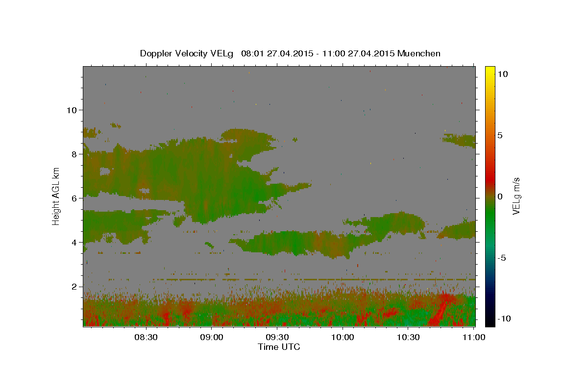Click the colorbar label '-5'
The height and width of the screenshot is (392, 588).
pyautogui.click(x=502, y=258)
